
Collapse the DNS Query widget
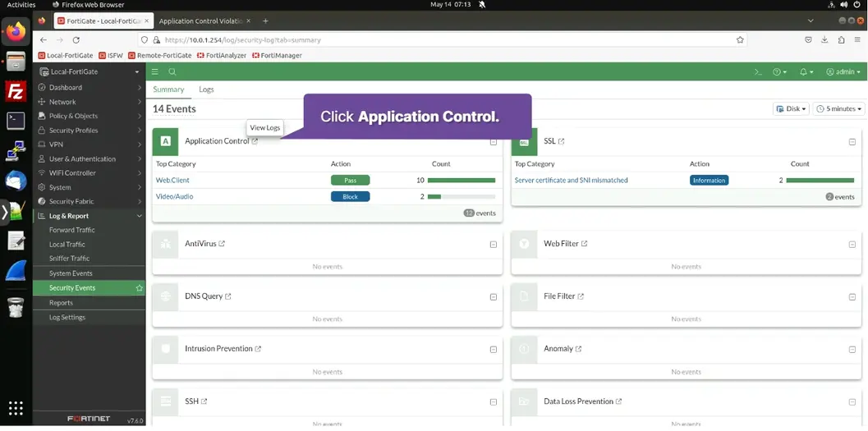[494, 297]
